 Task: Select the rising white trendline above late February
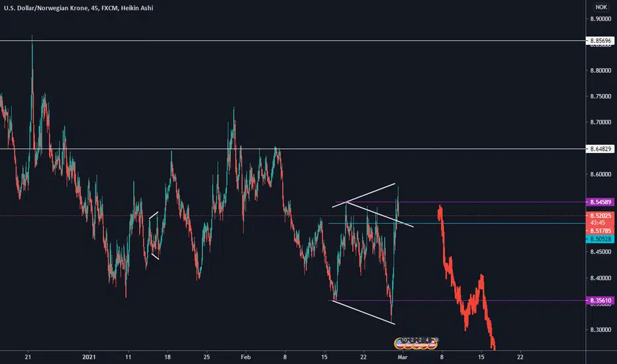click(363, 195)
